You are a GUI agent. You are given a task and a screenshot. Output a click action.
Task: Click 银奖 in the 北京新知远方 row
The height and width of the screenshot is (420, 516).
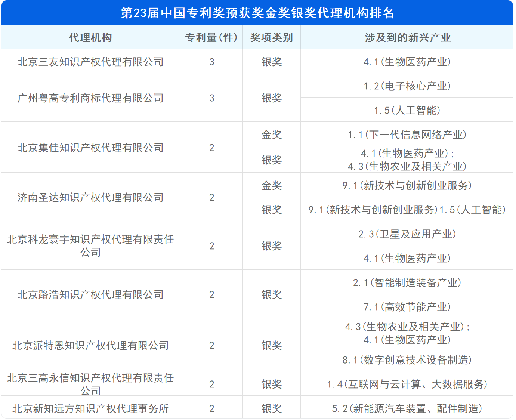click(272, 408)
